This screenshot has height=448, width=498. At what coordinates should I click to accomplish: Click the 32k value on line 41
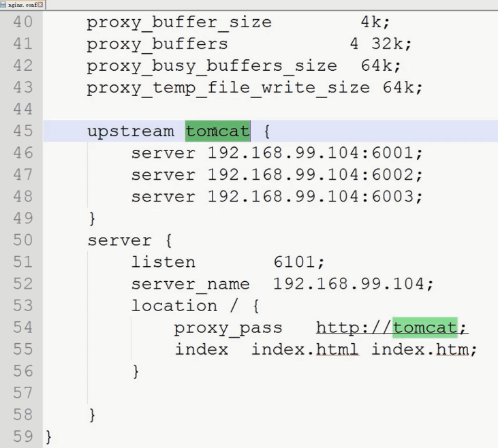point(386,44)
